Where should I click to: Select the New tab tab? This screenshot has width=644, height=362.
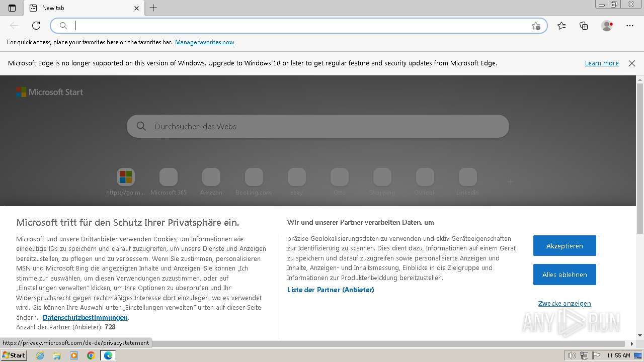(x=84, y=8)
